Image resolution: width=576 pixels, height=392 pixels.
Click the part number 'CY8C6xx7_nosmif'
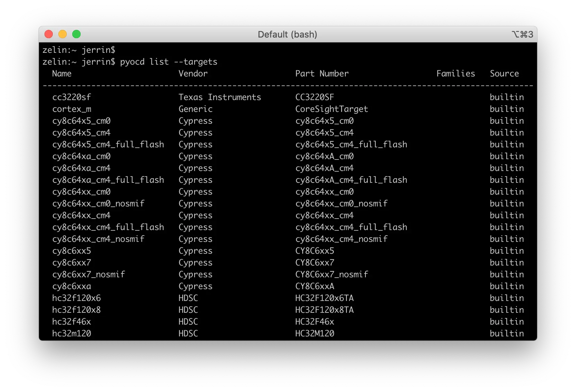pyautogui.click(x=332, y=275)
